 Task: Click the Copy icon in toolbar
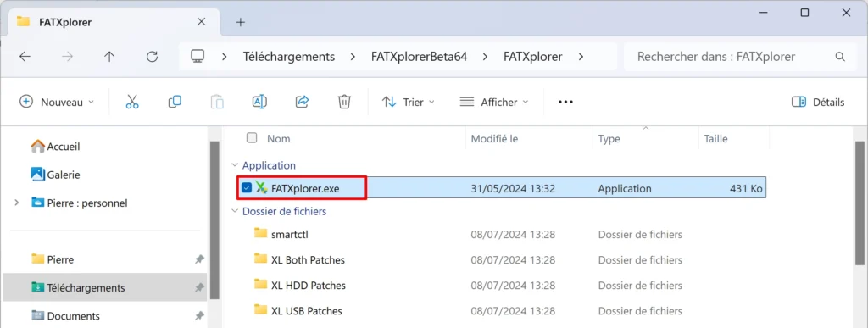pos(175,102)
